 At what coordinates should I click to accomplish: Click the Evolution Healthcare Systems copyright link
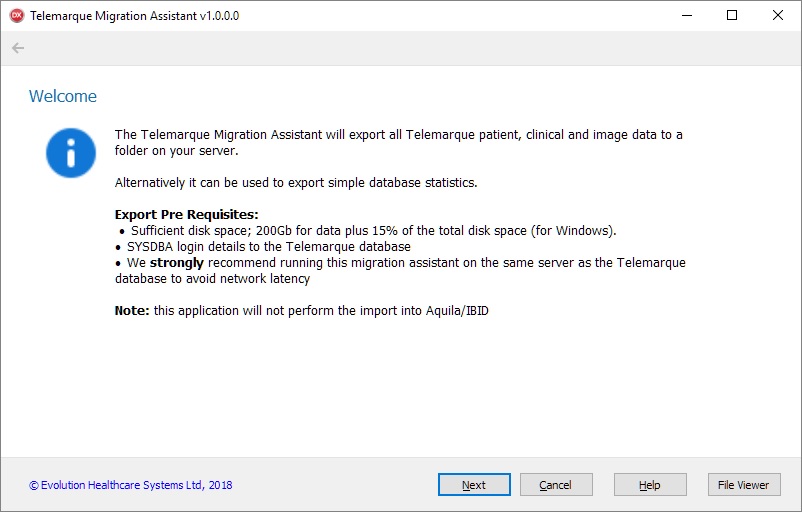pyautogui.click(x=131, y=485)
